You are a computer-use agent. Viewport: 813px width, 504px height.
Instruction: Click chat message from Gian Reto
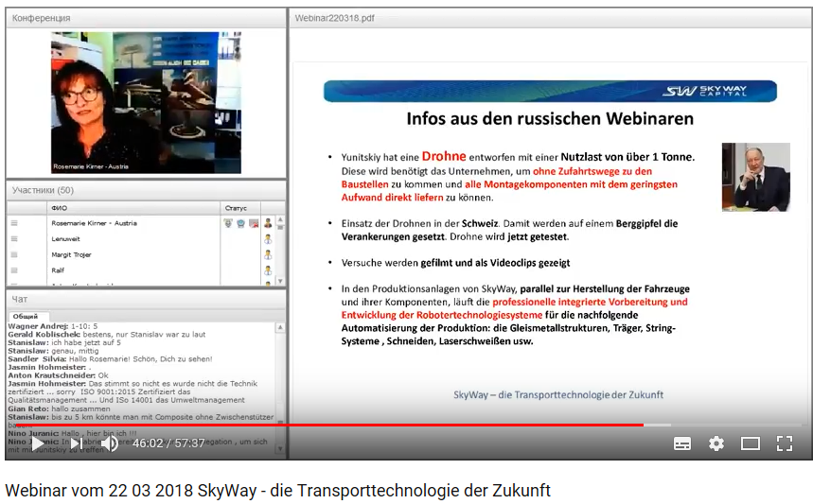(59, 408)
